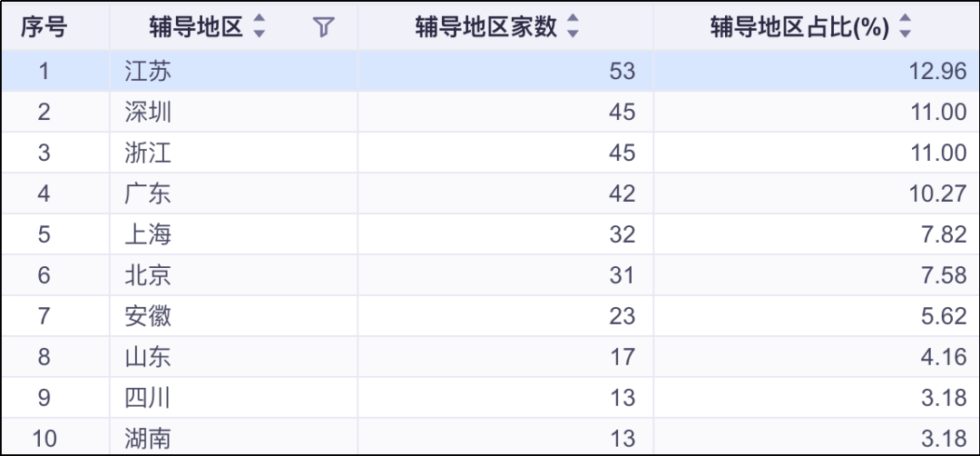Select the 广东 region cell
This screenshot has height=456, width=980.
(148, 193)
